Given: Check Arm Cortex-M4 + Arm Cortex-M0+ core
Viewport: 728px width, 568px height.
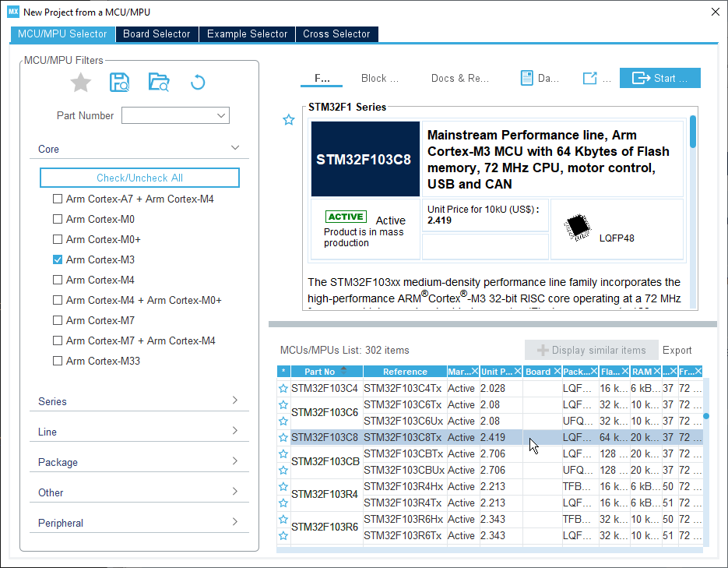Looking at the screenshot, I should [58, 300].
